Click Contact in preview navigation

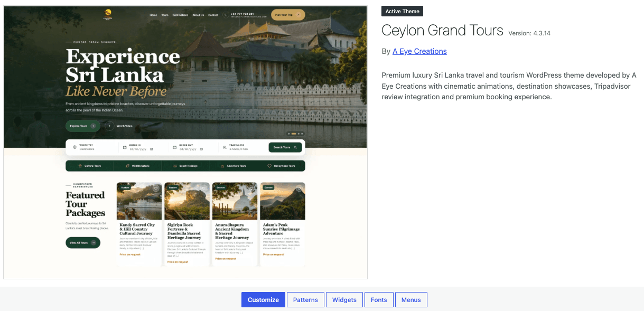click(213, 15)
